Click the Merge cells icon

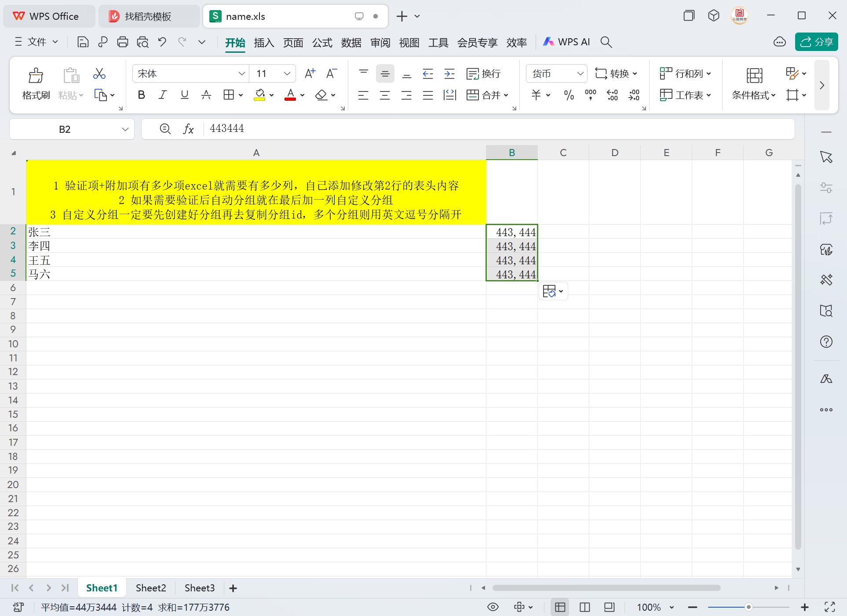pos(473,95)
